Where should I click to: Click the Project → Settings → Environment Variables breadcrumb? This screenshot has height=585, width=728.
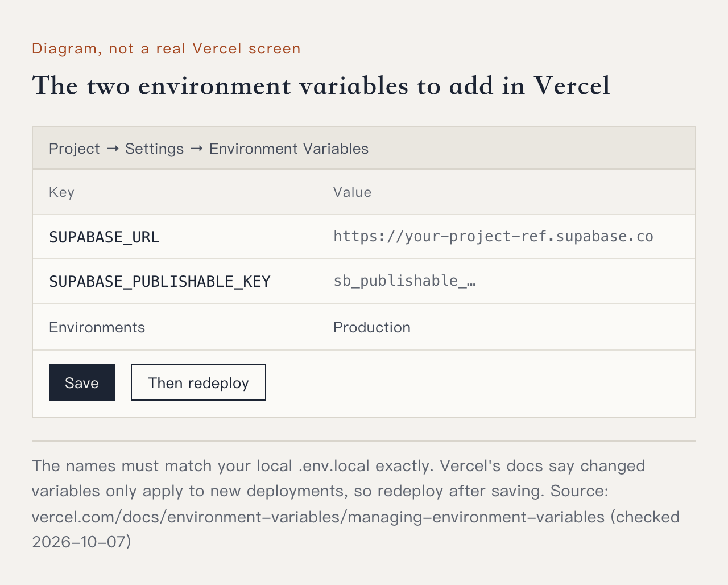209,149
